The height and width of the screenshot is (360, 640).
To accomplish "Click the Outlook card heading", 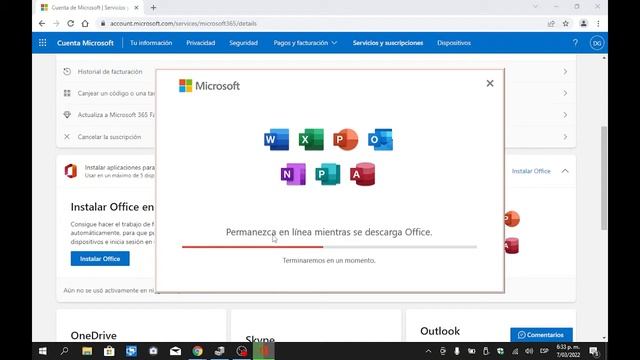I will coord(440,331).
